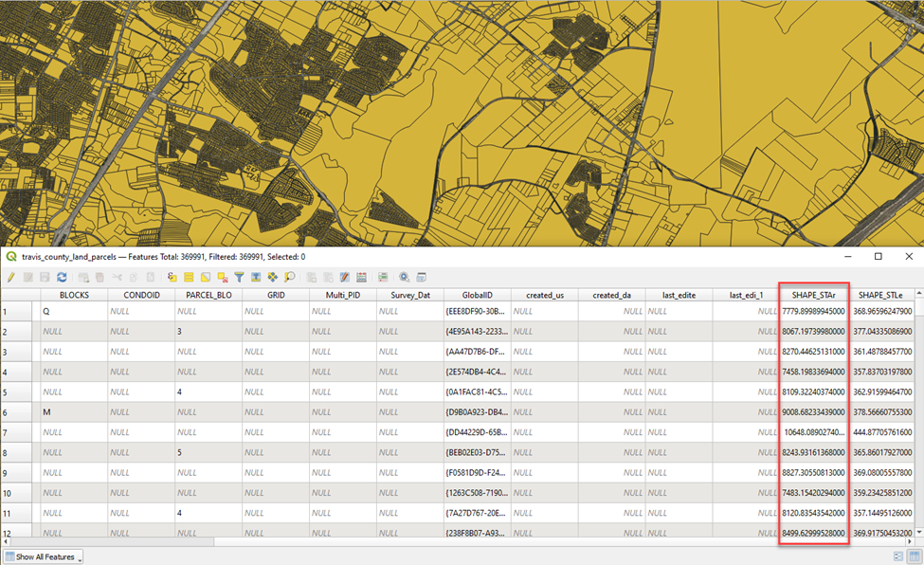
Task: Switch to table view
Action: [915, 556]
